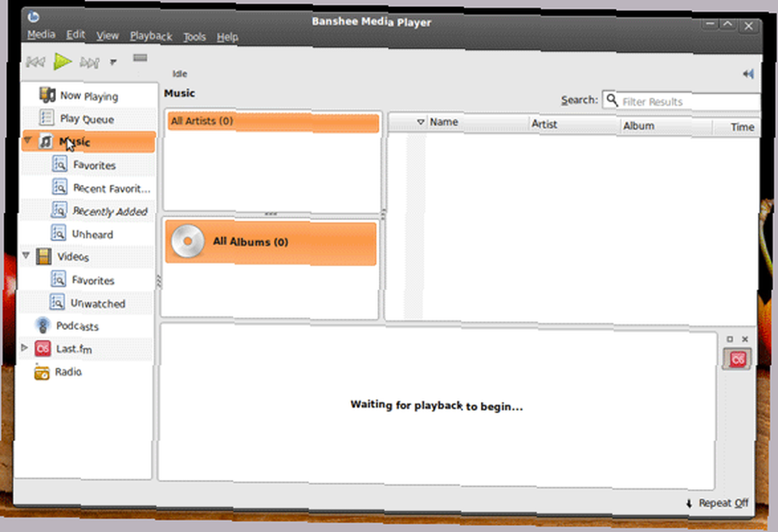
Task: Toggle Repeat Off mode button
Action: (718, 502)
